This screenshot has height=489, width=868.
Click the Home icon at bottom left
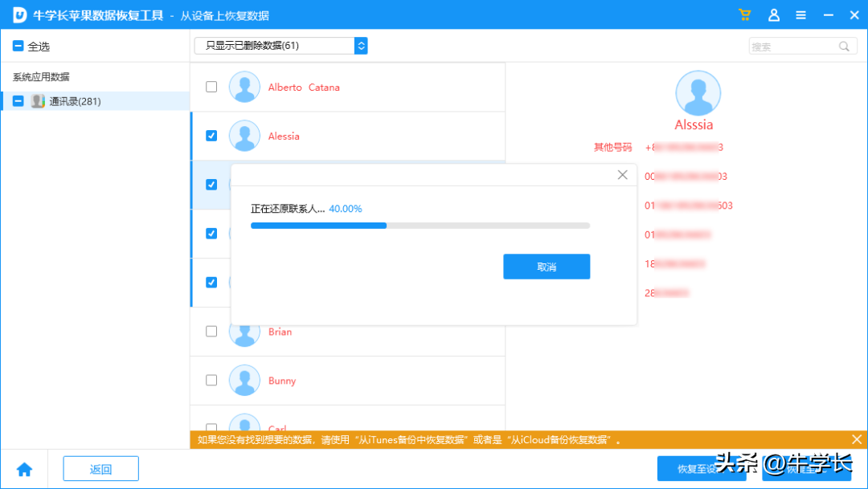[24, 468]
